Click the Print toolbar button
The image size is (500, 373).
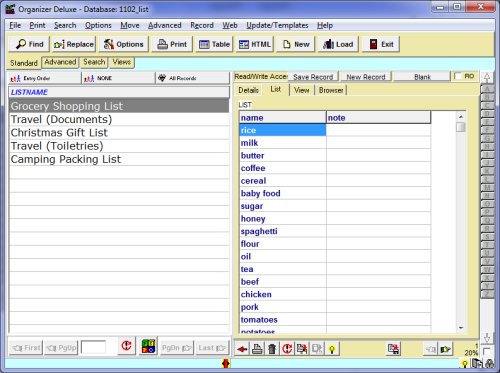(172, 44)
